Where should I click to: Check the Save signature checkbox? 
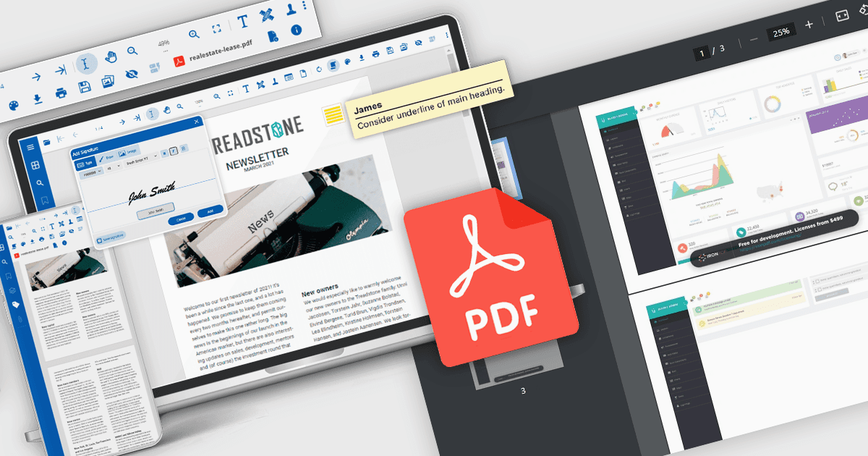pyautogui.click(x=99, y=239)
